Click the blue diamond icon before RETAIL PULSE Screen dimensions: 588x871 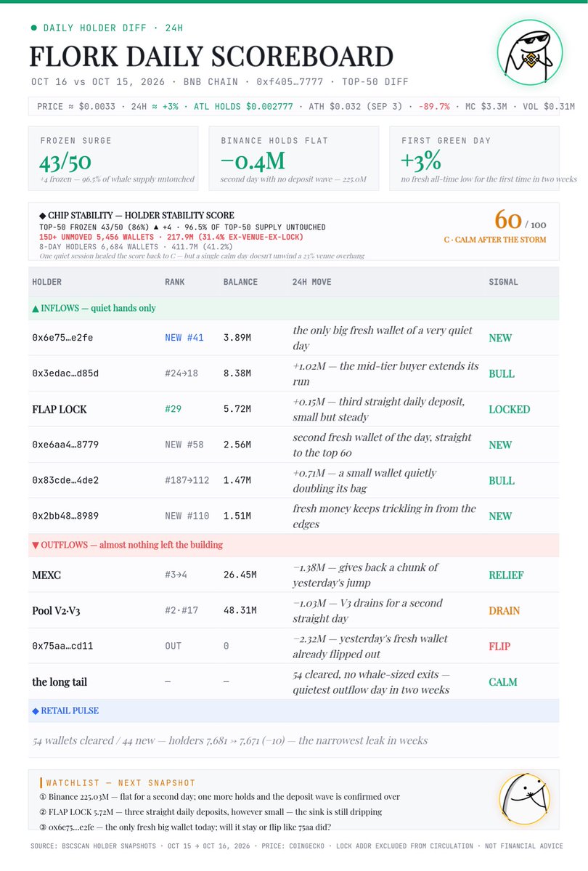pyautogui.click(x=36, y=711)
